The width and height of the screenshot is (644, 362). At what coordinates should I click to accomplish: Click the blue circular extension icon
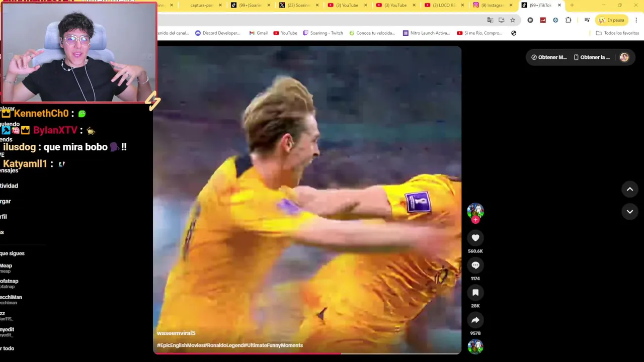click(x=555, y=20)
